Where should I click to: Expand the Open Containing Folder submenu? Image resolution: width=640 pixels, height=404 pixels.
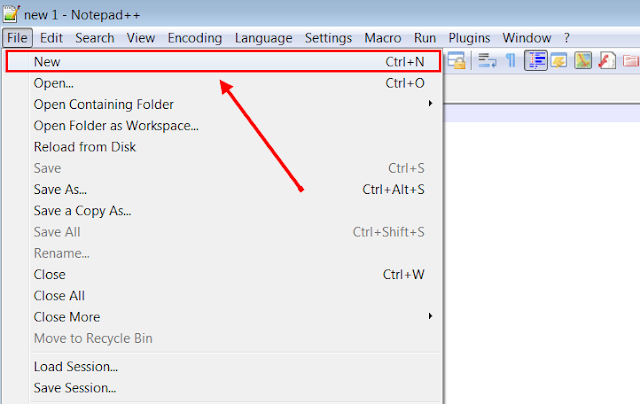(x=224, y=104)
